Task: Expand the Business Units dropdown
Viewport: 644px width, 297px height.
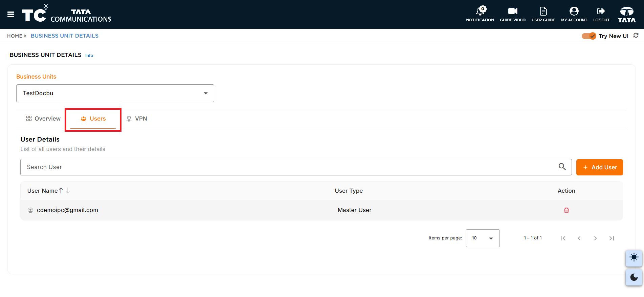Action: point(115,93)
